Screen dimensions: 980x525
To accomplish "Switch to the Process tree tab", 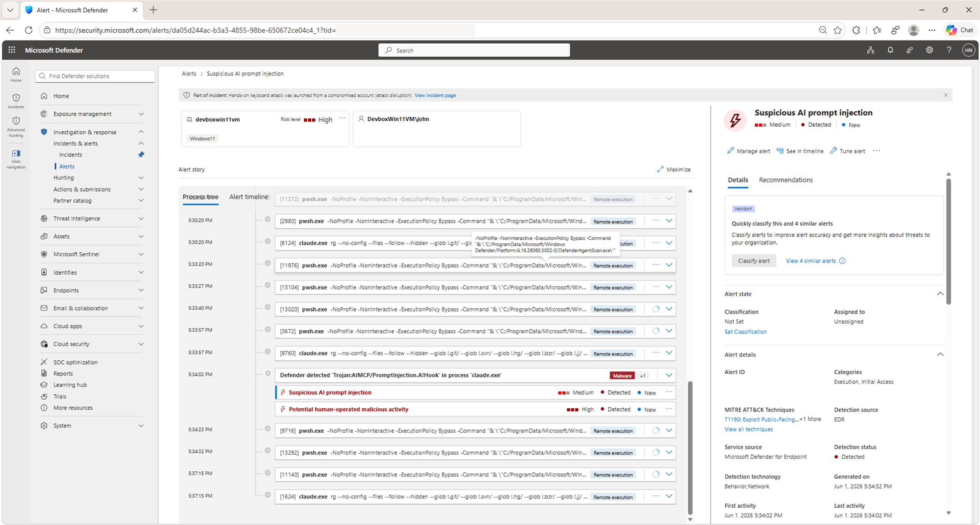I will click(200, 197).
